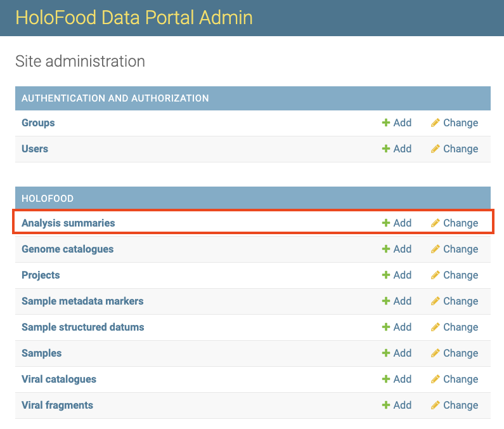Click the pencil icon for Sample metadata markers
The image size is (504, 429).
click(x=435, y=301)
